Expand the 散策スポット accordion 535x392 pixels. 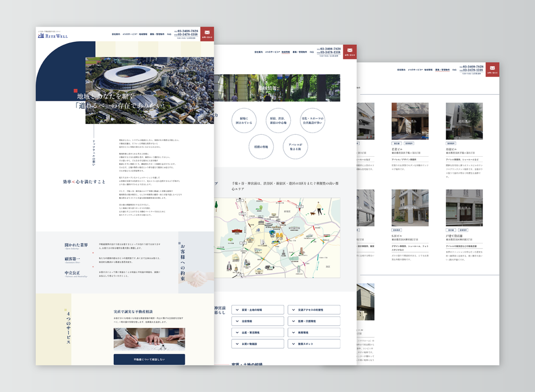pyautogui.click(x=314, y=344)
